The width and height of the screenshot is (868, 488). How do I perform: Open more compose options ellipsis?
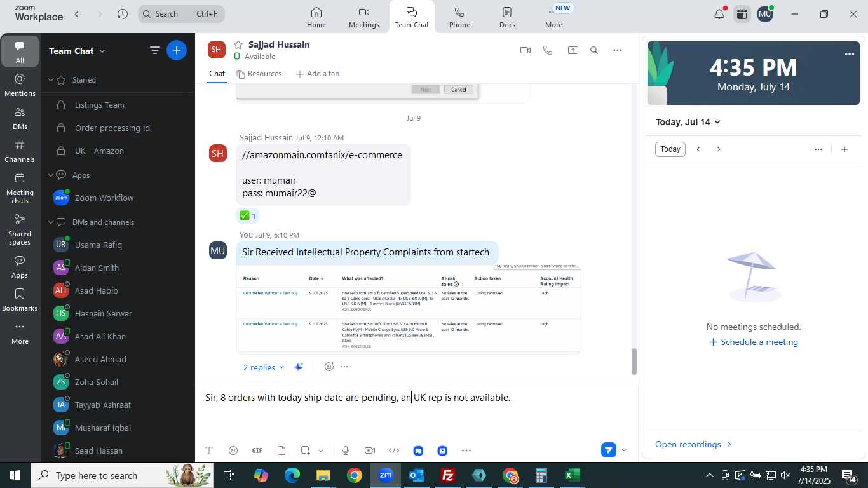466,451
